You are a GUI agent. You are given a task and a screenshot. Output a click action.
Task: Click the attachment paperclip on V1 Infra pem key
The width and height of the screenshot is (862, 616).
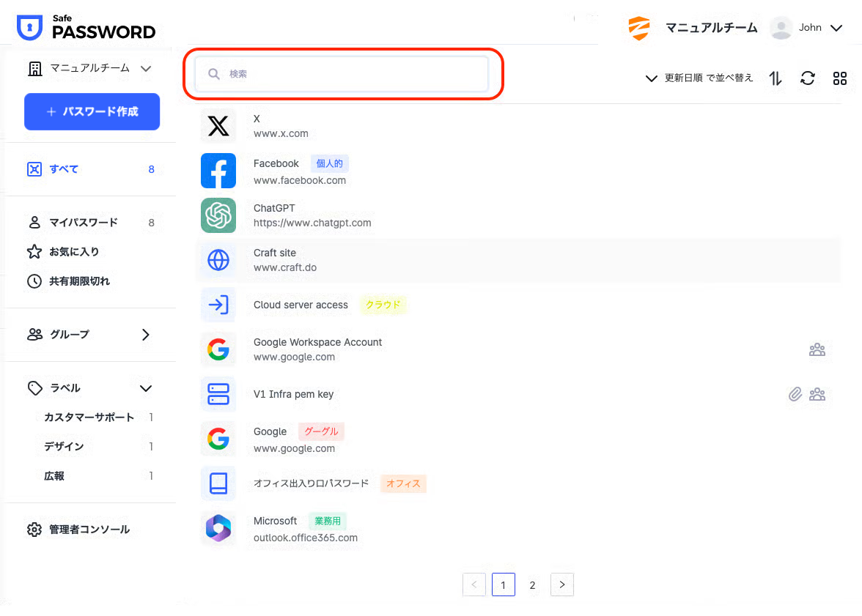pos(795,395)
